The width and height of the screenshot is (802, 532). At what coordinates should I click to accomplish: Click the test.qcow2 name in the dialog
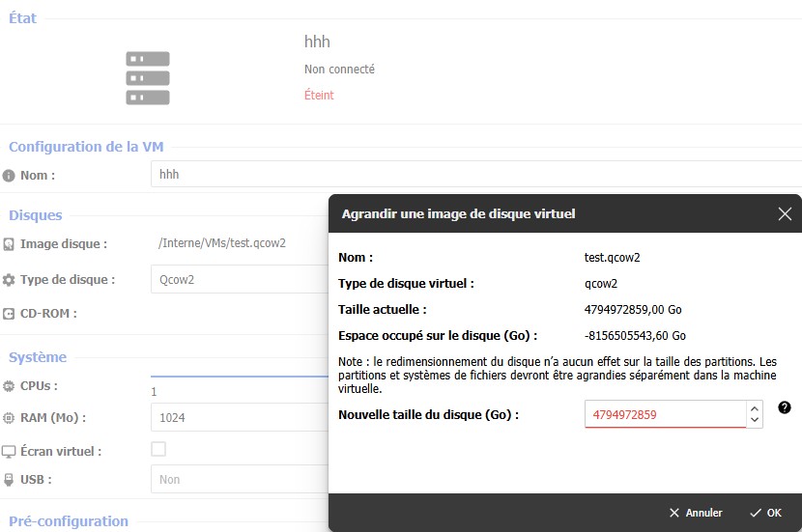pyautogui.click(x=613, y=258)
